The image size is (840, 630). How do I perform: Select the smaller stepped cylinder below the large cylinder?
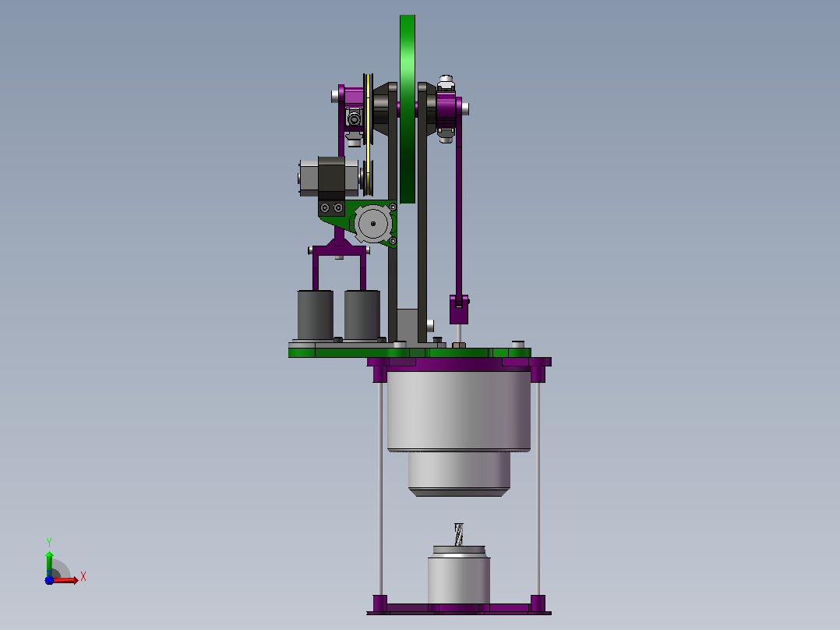(x=459, y=474)
